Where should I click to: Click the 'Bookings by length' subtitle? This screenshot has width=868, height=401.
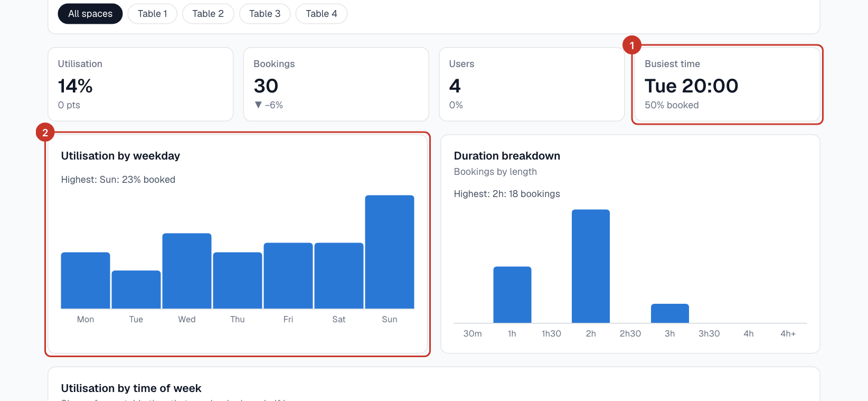click(x=495, y=172)
